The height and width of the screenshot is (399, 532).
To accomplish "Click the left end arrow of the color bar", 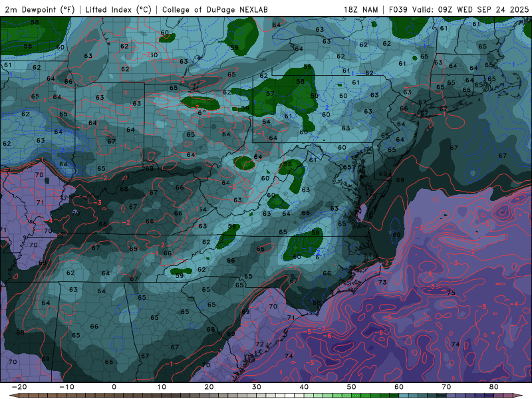I will coord(13,396).
